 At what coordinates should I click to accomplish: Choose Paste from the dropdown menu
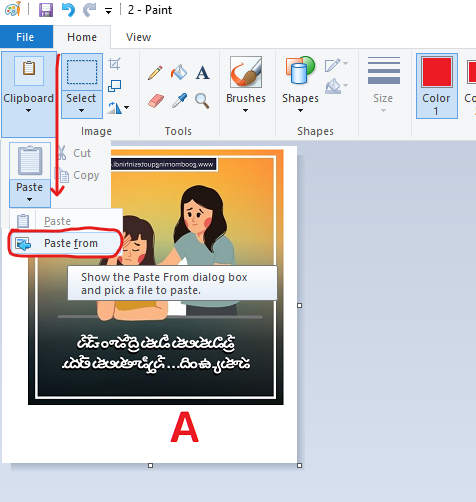(x=65, y=221)
